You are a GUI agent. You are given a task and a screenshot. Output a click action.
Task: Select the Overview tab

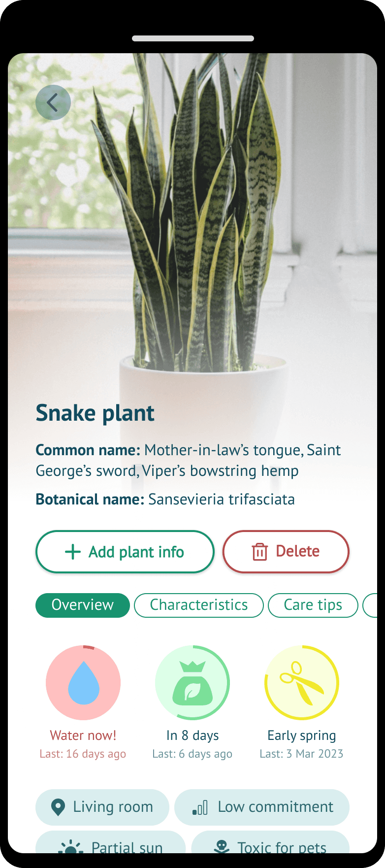point(83,605)
